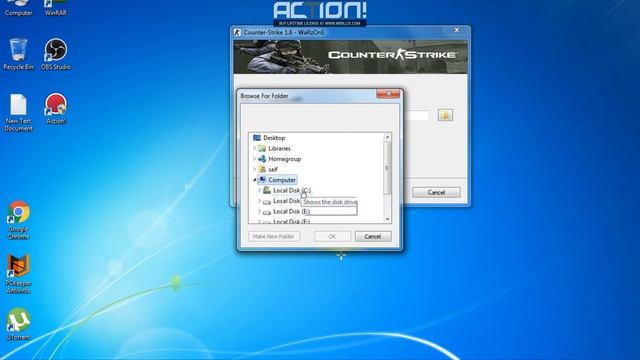
Task: Open the Recycle Bin
Action: pyautogui.click(x=18, y=54)
